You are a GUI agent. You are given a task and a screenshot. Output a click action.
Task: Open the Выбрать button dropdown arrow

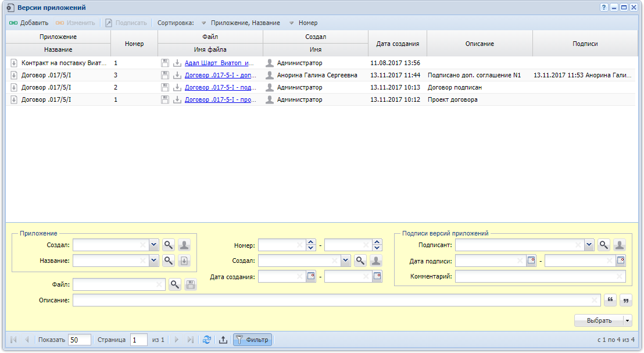pyautogui.click(x=628, y=320)
